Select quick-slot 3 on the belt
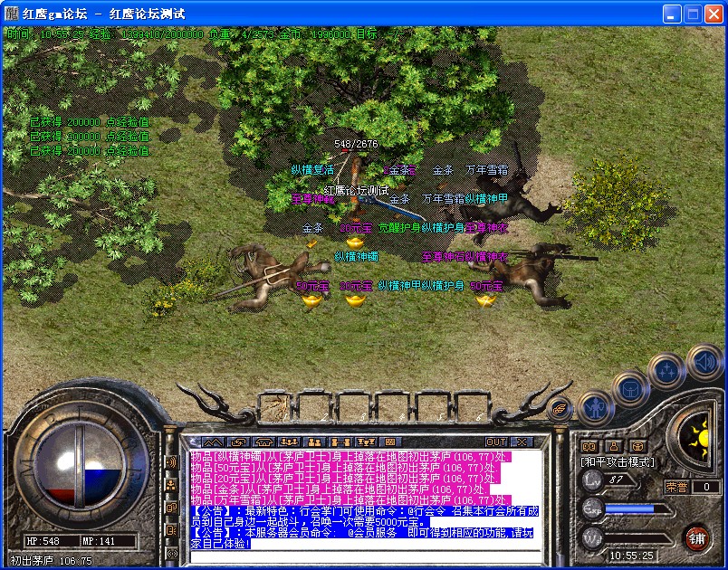Viewport: 728px width, 570px height. click(x=354, y=408)
